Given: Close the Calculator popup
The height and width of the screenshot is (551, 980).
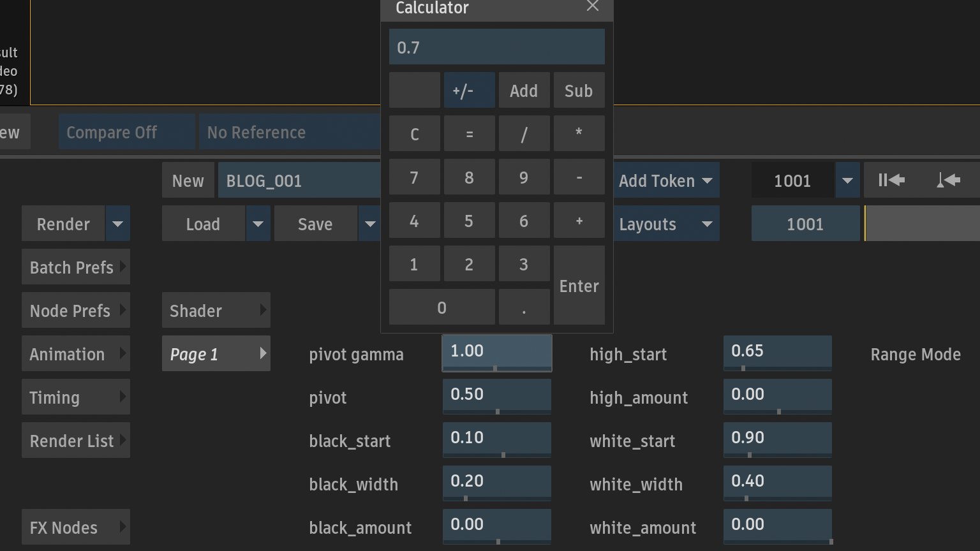Looking at the screenshot, I should [x=593, y=6].
